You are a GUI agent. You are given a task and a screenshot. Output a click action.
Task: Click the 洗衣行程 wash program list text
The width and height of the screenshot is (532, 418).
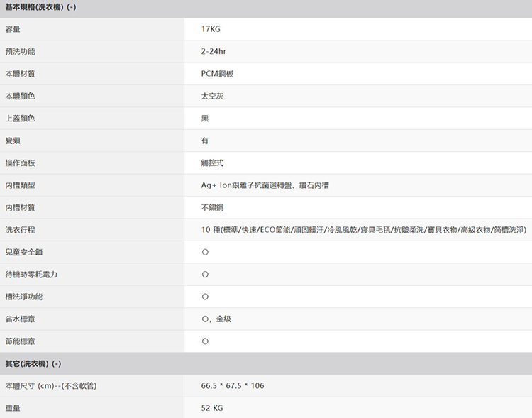pyautogui.click(x=364, y=230)
